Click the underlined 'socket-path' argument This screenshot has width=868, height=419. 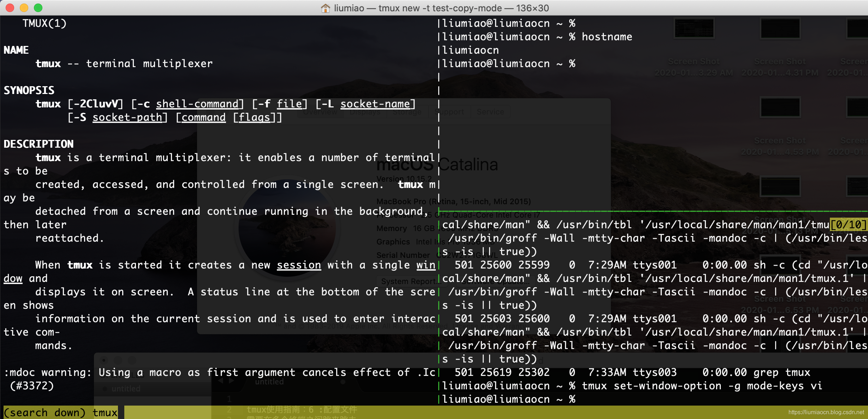tap(127, 117)
